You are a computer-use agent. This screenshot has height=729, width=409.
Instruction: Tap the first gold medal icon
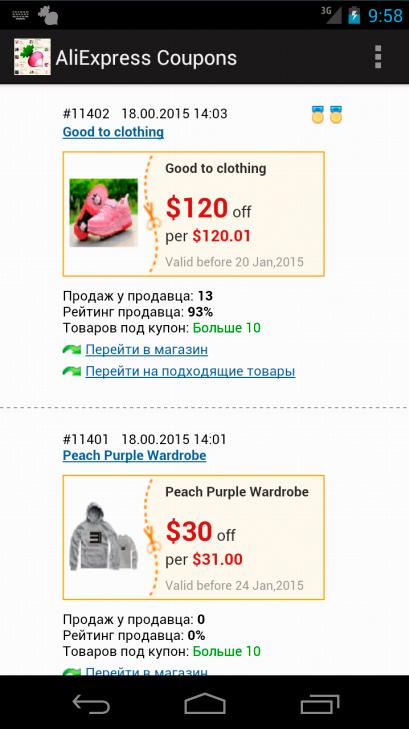[317, 114]
